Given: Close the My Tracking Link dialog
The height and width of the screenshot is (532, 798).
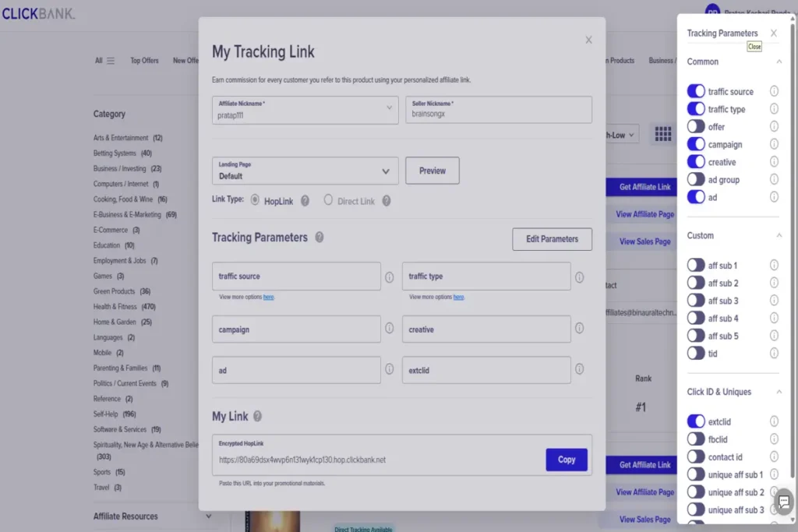Looking at the screenshot, I should [588, 40].
